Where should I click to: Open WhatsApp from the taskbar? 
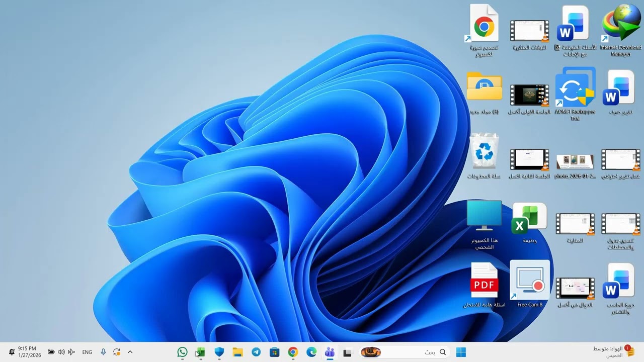[x=182, y=352]
